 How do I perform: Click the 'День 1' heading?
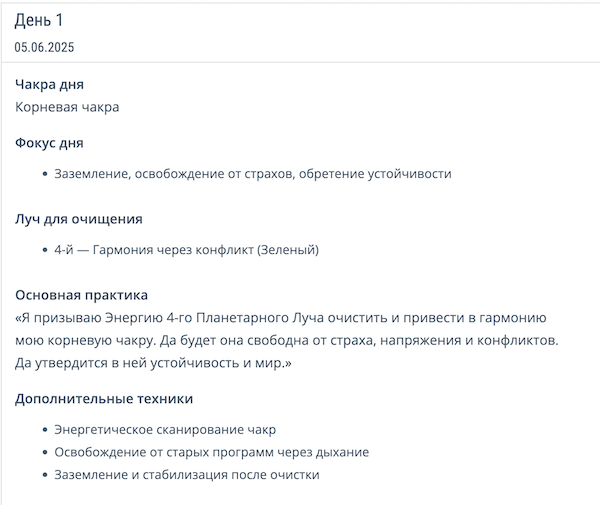point(39,20)
